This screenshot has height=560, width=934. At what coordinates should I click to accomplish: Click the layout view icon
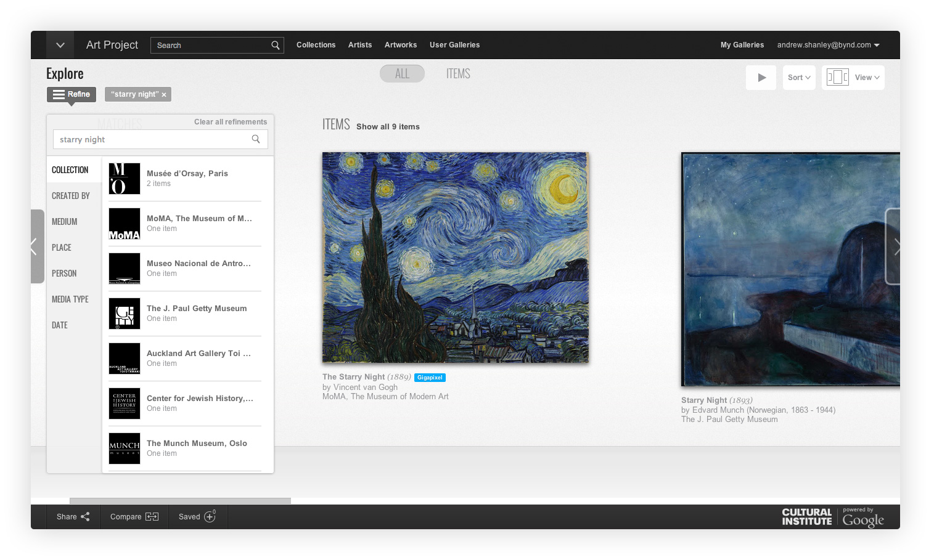[x=838, y=78]
